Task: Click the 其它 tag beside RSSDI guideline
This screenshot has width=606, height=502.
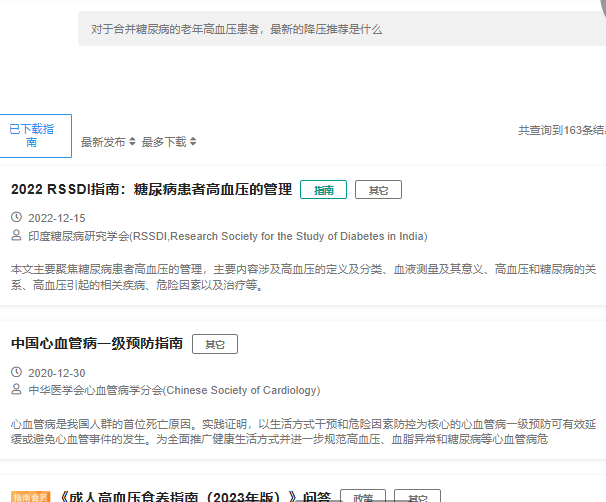Action: point(378,190)
